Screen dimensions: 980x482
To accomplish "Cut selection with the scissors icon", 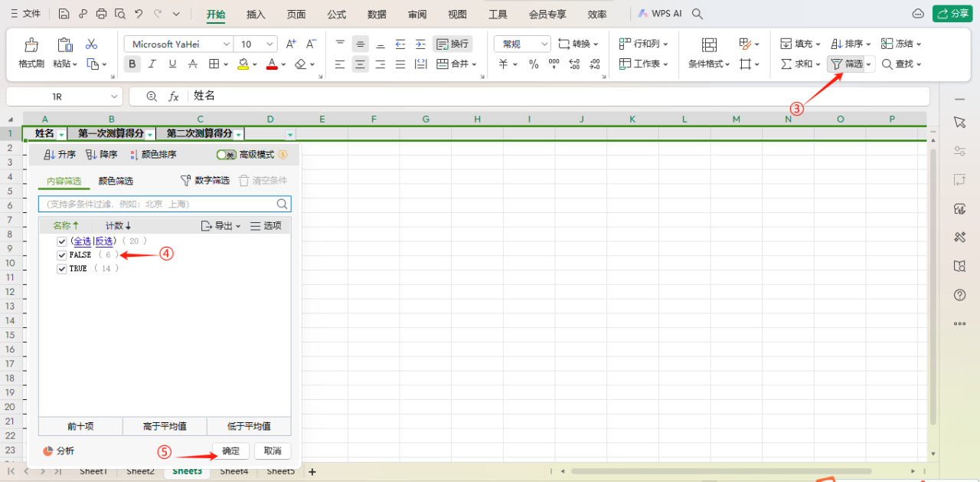I will click(92, 44).
